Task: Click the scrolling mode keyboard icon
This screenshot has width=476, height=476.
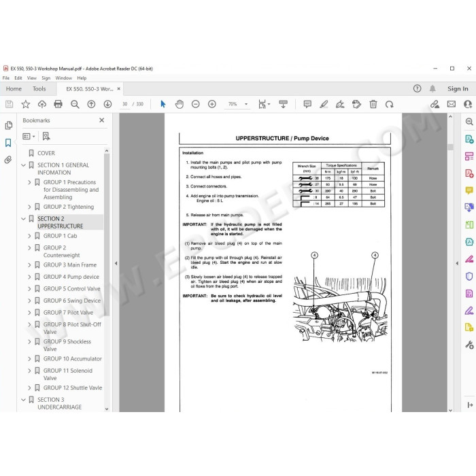Action: tap(283, 104)
